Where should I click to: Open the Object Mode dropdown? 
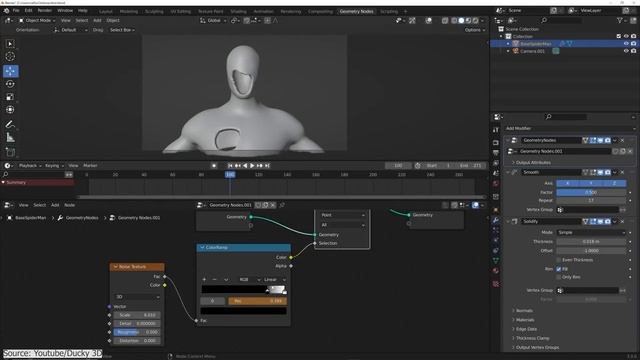pyautogui.click(x=37, y=20)
